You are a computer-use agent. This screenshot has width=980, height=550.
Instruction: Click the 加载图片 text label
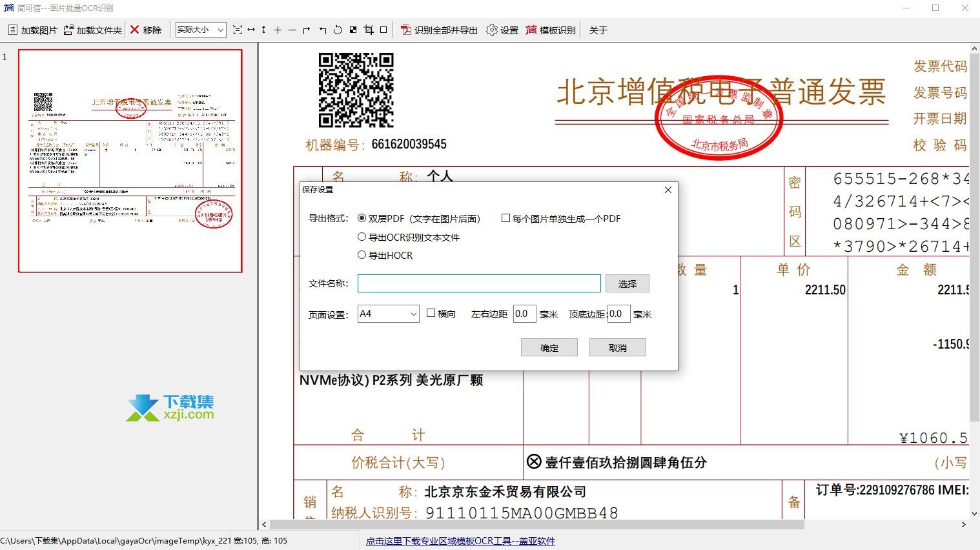(x=39, y=30)
